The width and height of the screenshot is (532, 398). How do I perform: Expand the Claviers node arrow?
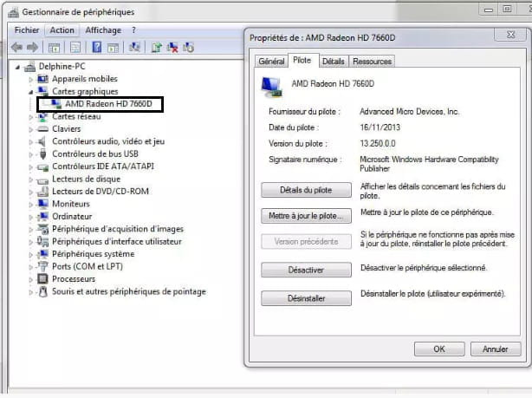click(31, 129)
